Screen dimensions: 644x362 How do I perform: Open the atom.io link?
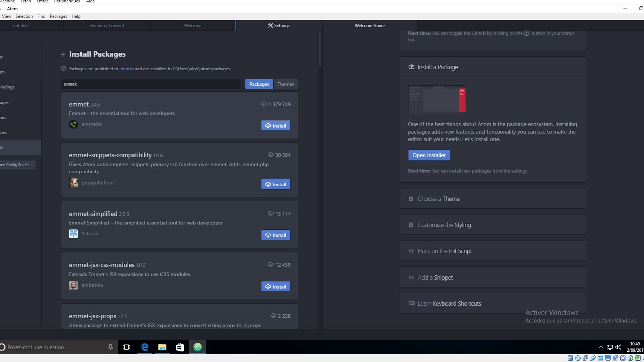tap(126, 69)
